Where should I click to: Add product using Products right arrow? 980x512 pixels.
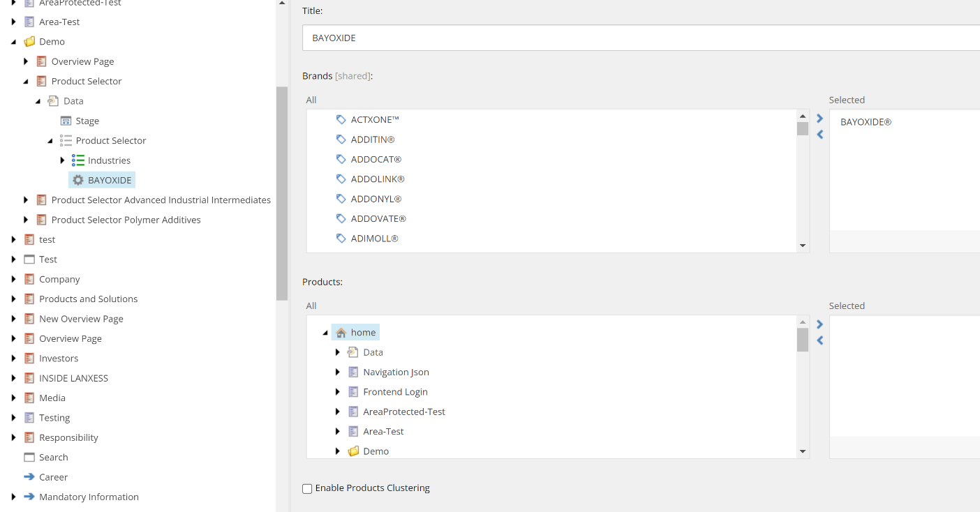(820, 324)
